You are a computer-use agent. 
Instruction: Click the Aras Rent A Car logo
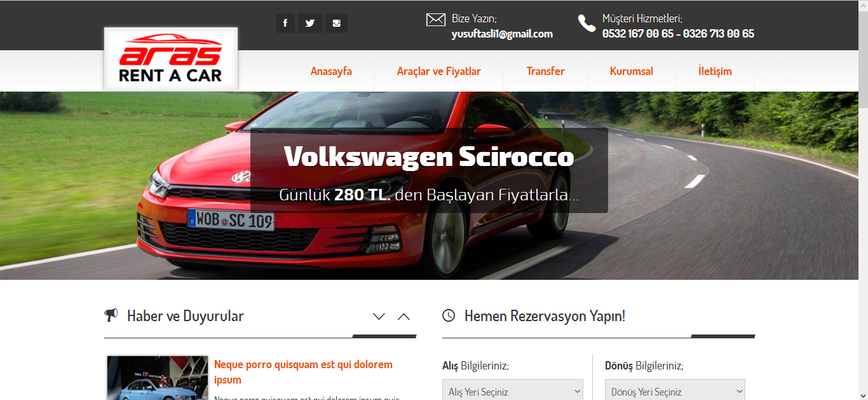tap(171, 59)
